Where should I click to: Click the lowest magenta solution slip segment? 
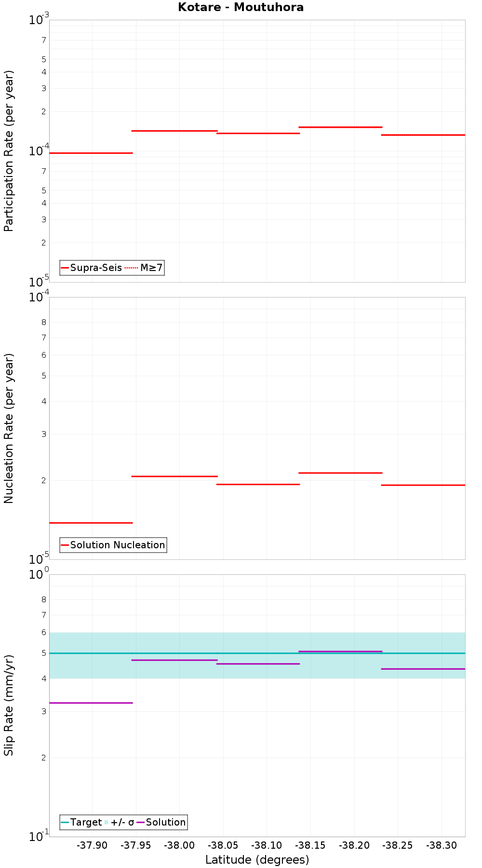pos(91,703)
